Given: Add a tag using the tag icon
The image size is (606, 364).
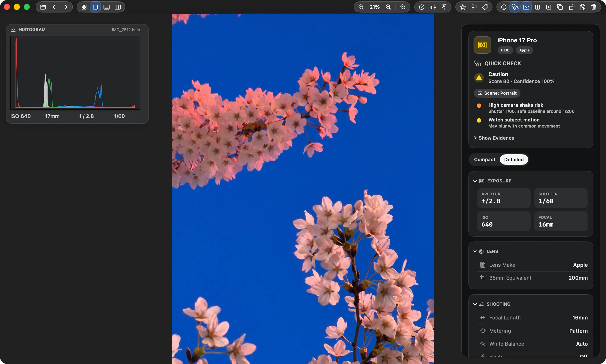Looking at the screenshot, I should click(x=485, y=7).
